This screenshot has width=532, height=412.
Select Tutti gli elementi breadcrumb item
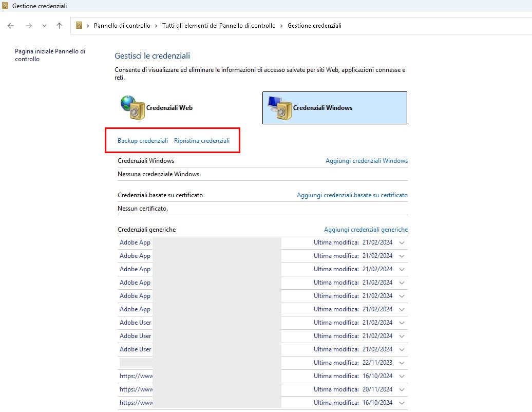pos(219,26)
